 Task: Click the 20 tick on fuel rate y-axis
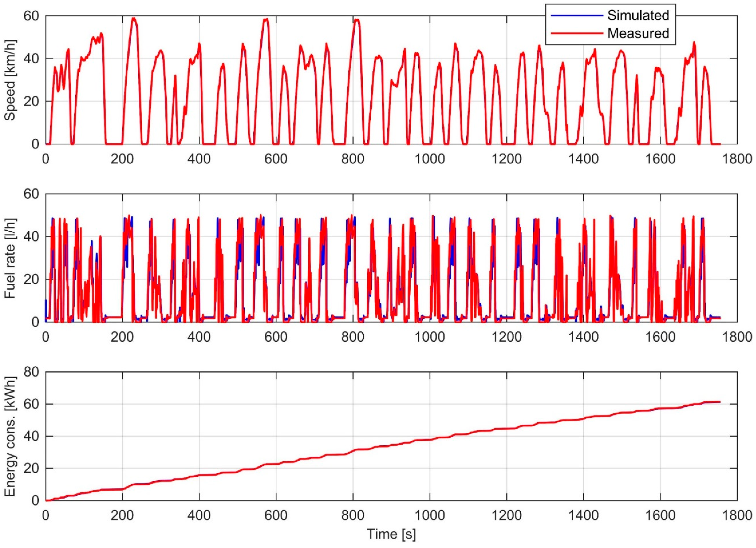31,279
